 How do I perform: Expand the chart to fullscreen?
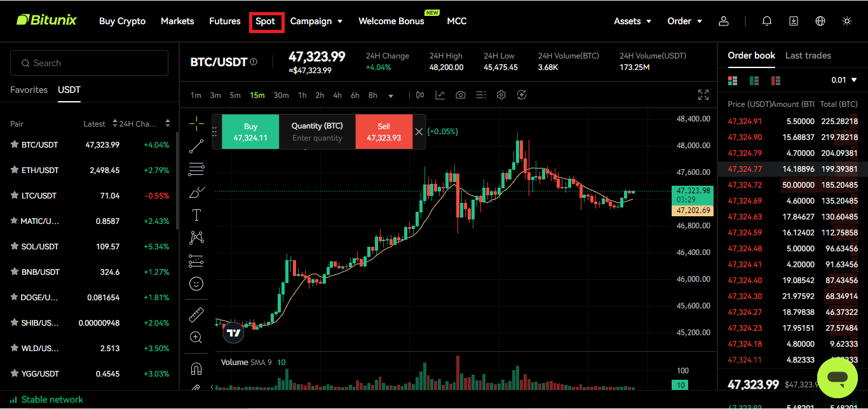point(703,95)
